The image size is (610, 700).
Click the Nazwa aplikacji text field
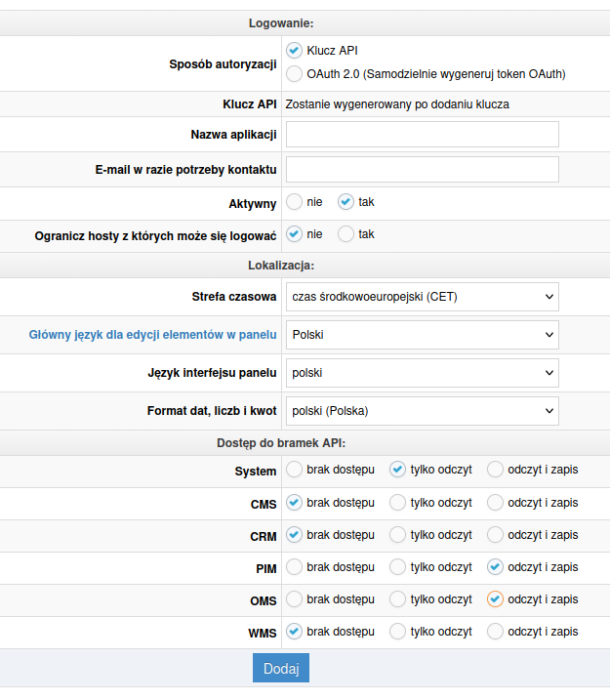[x=422, y=135]
